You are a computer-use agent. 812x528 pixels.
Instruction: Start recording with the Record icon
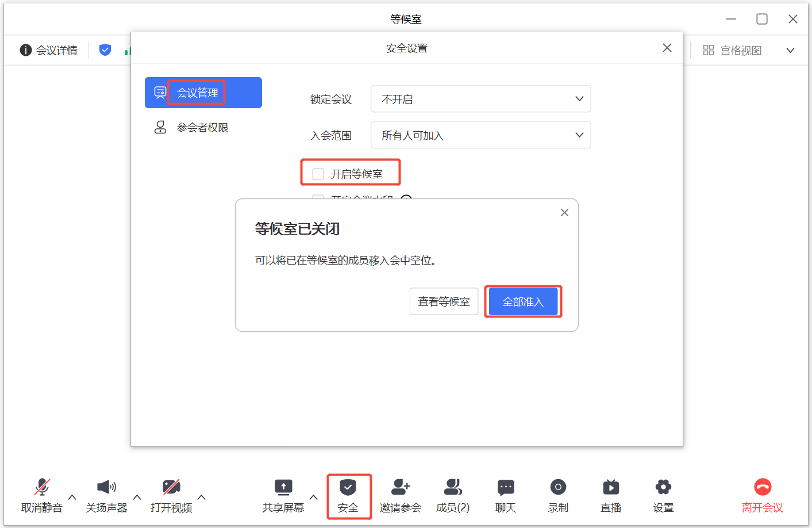click(558, 488)
